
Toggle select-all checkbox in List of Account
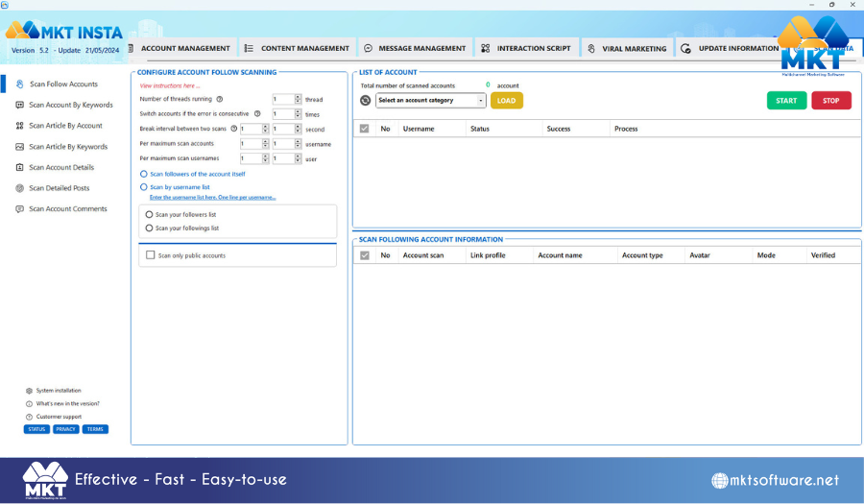364,129
